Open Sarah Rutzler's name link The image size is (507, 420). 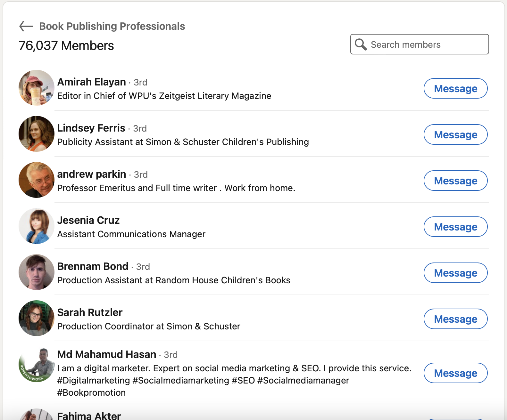click(90, 312)
